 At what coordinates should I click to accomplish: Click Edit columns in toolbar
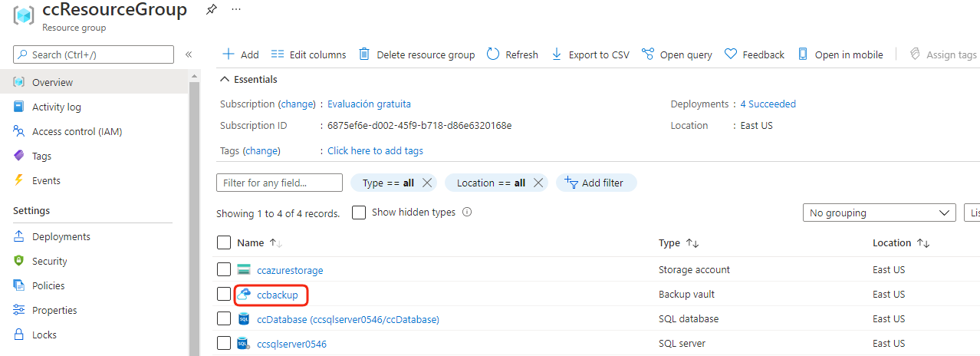[x=308, y=54]
